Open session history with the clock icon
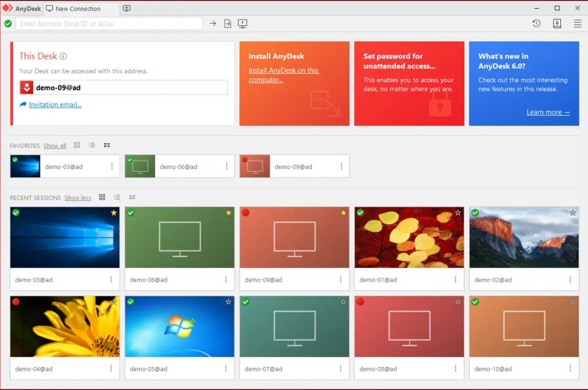The height and width of the screenshot is (390, 588). point(536,23)
